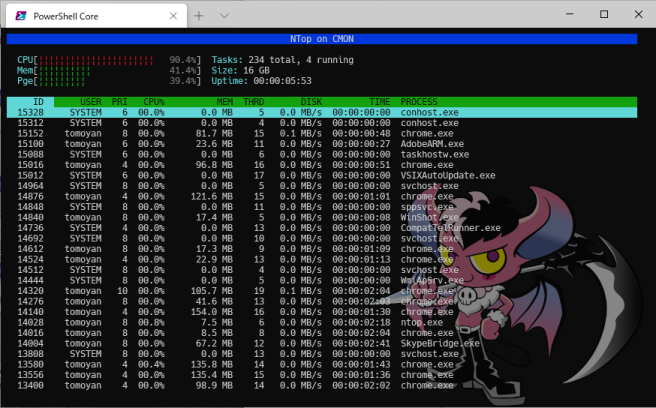656x408 pixels.
Task: Click the PowerShell icon in the tab
Action: [20, 16]
